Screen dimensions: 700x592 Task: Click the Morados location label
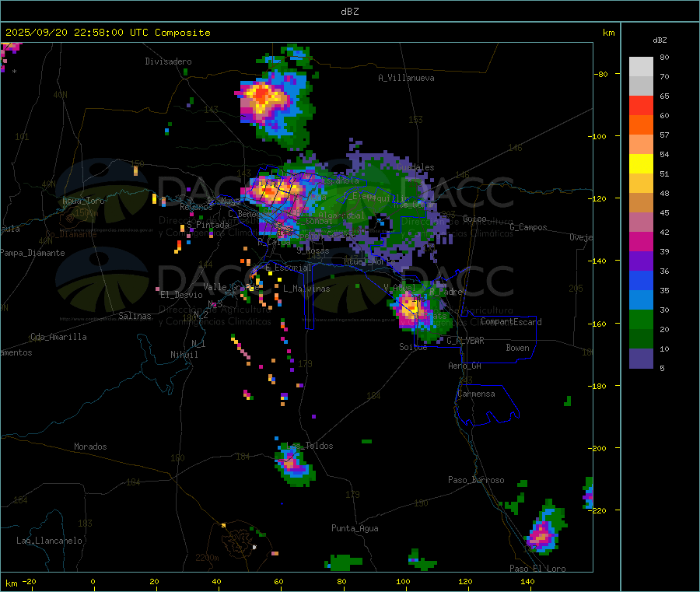(90, 447)
